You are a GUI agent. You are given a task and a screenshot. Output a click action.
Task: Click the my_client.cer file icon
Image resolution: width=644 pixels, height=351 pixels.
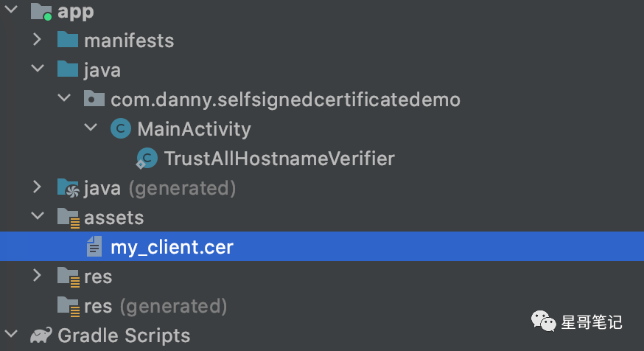(x=94, y=246)
